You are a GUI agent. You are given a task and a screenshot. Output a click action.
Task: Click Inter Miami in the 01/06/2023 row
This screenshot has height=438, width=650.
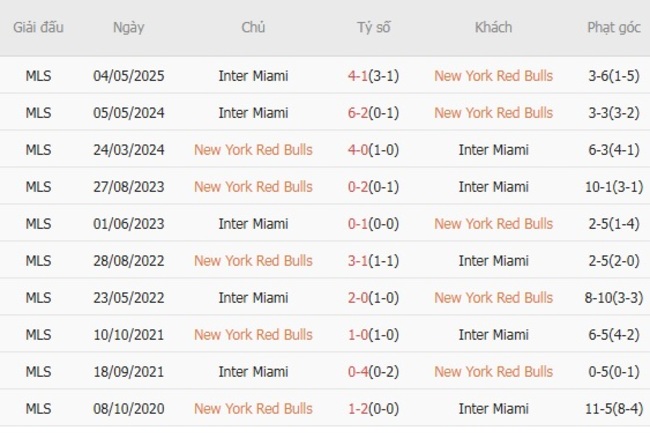pyautogui.click(x=253, y=224)
